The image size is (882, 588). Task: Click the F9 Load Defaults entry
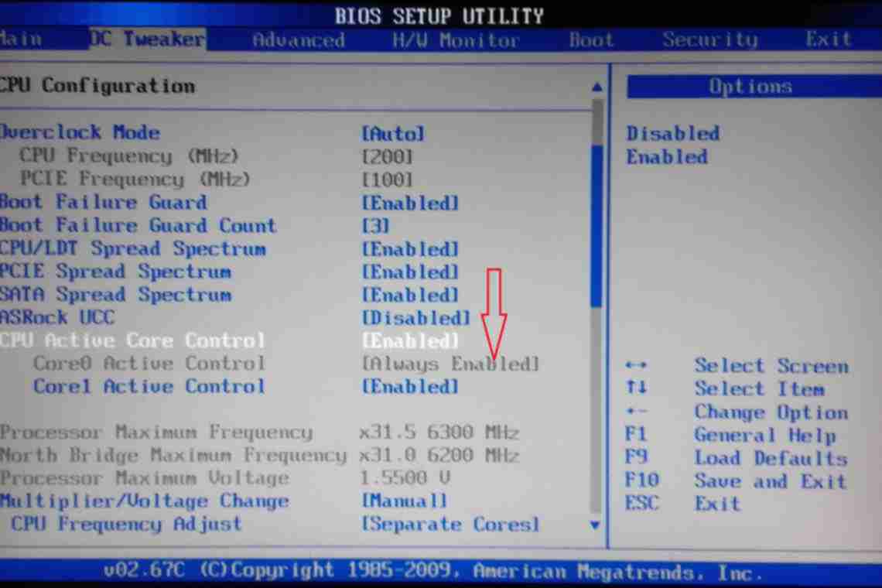(737, 458)
